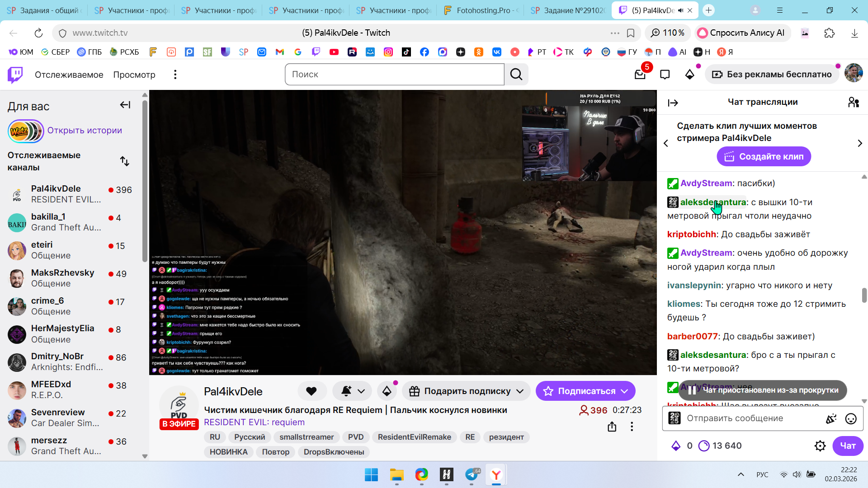Open the Просмотр navigation tab
This screenshot has height=488, width=868.
tap(134, 75)
